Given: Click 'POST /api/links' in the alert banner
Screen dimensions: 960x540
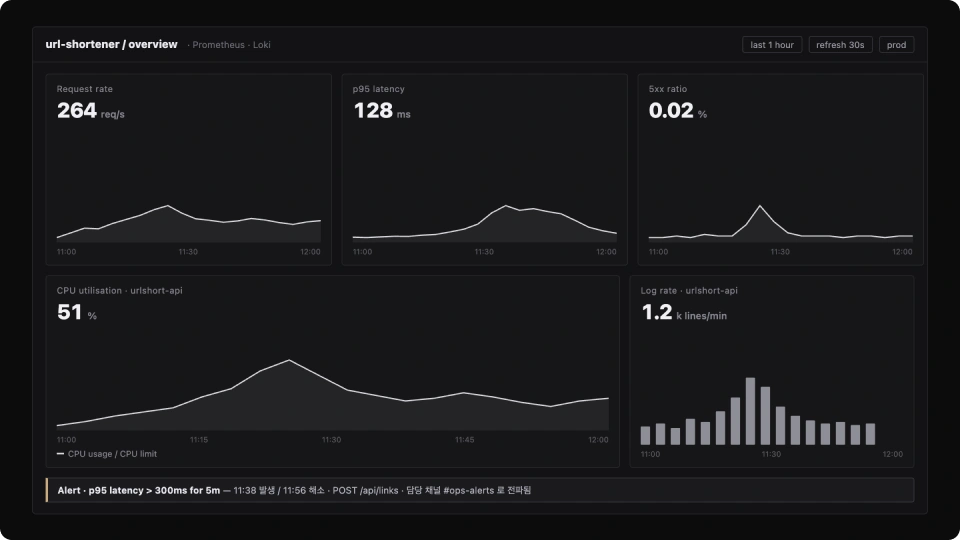Looking at the screenshot, I should 366,490.
